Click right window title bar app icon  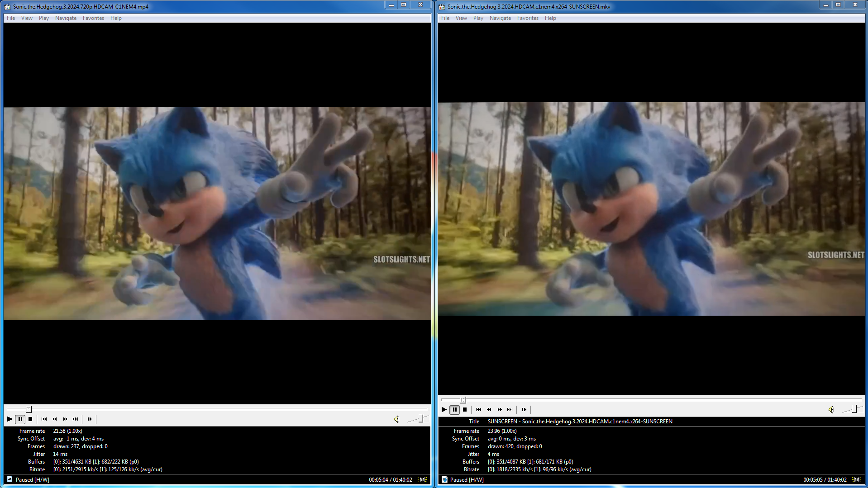pos(442,6)
